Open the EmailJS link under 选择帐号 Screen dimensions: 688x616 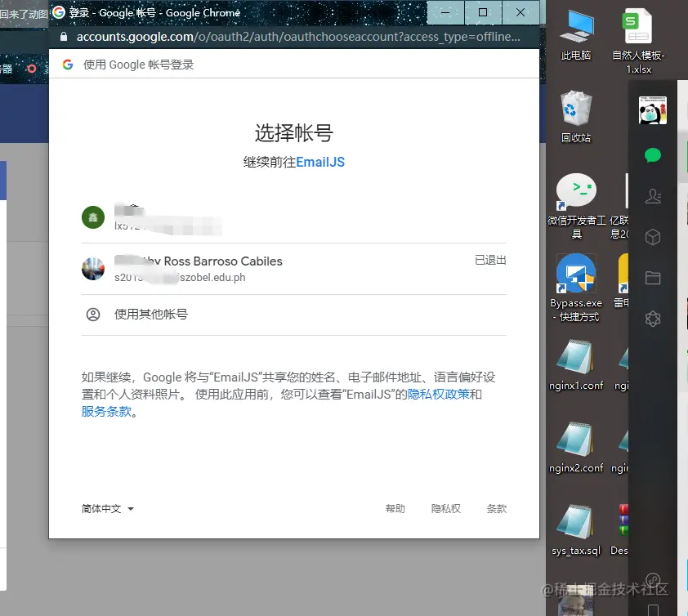(x=320, y=163)
